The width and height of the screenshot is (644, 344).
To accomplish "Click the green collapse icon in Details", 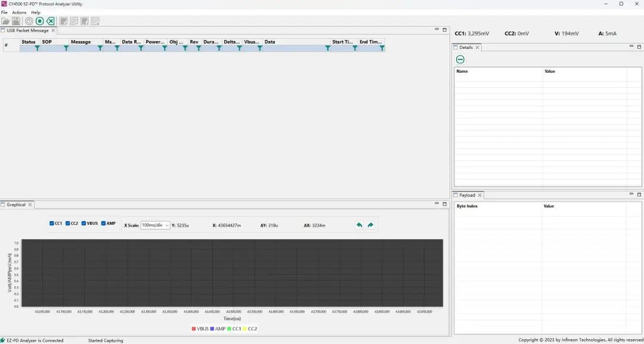I will click(460, 59).
